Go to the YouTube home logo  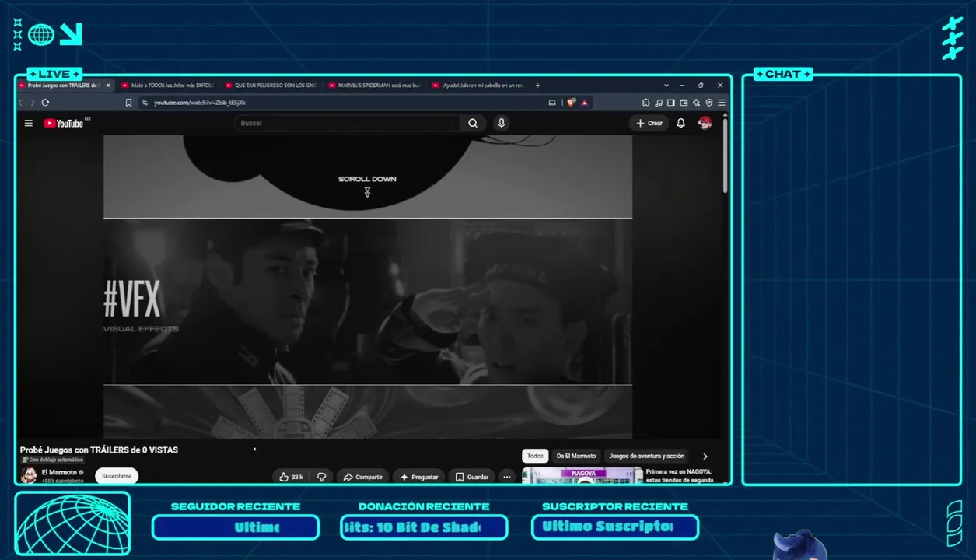[x=64, y=123]
